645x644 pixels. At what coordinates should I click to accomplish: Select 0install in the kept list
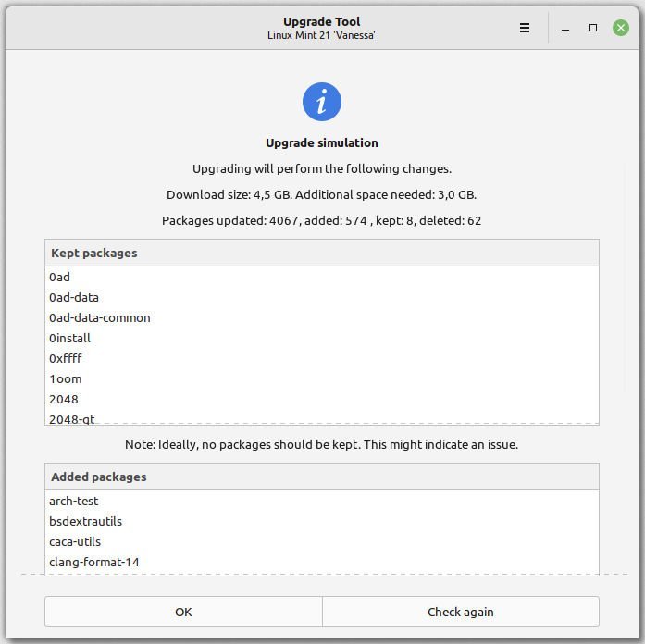(70, 338)
